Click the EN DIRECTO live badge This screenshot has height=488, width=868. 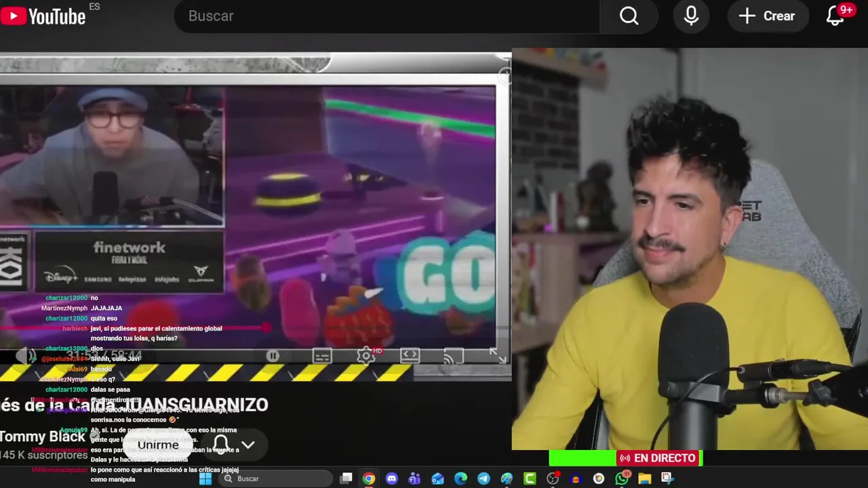click(x=659, y=458)
